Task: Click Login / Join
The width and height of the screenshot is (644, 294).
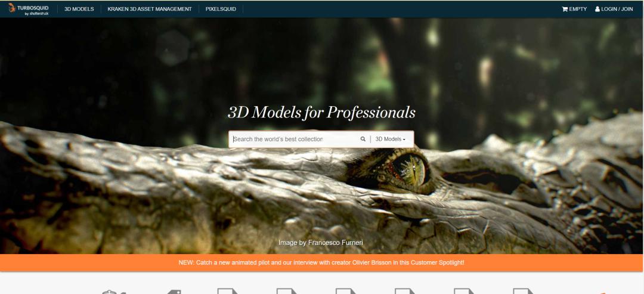Action: (x=614, y=9)
